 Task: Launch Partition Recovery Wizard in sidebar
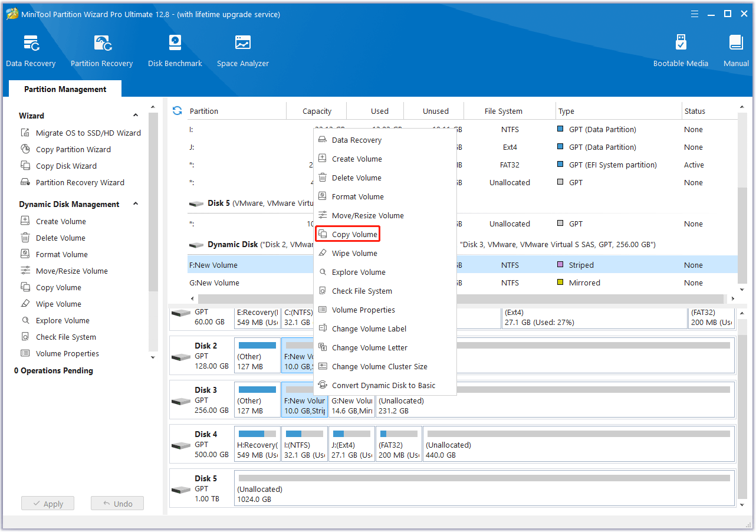(73, 182)
